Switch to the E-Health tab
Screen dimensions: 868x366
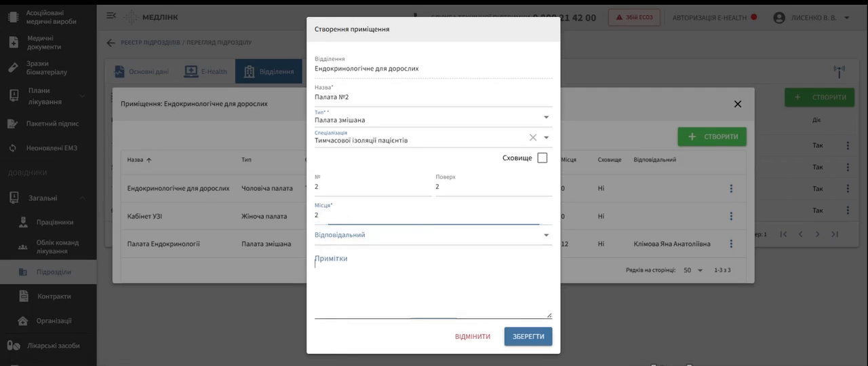point(205,71)
